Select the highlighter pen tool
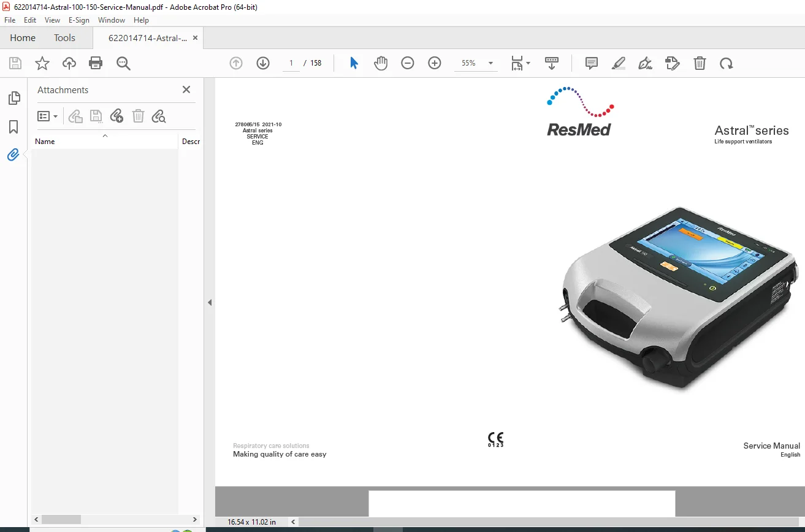This screenshot has height=532, width=805. (x=619, y=63)
